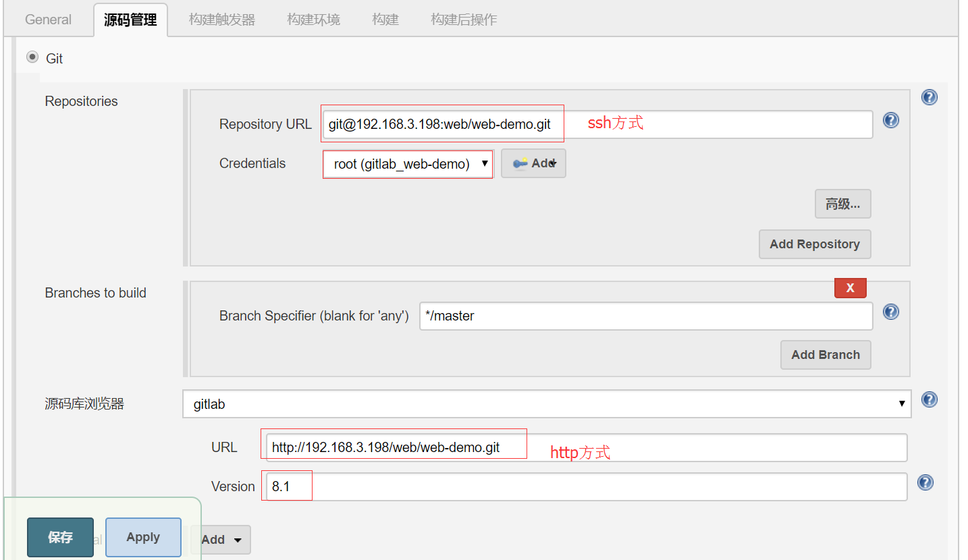Select the Git radio button
Viewport: 968px width, 560px height.
pos(32,57)
